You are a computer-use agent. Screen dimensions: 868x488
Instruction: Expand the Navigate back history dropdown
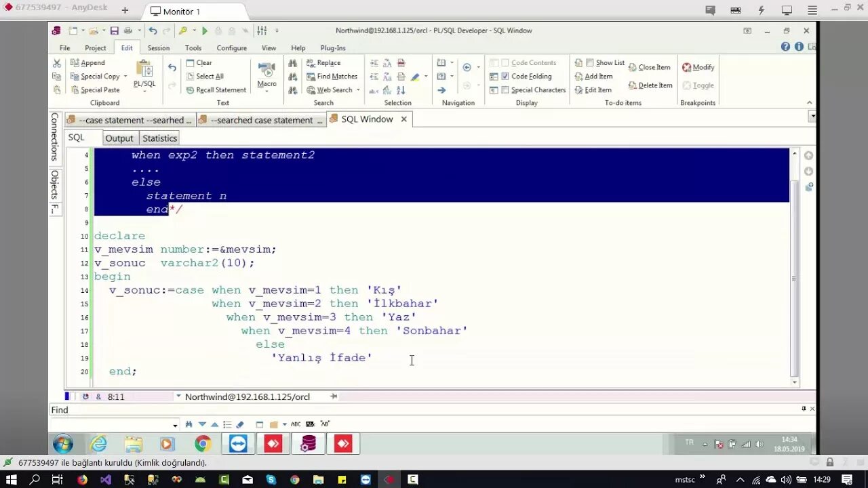point(478,67)
